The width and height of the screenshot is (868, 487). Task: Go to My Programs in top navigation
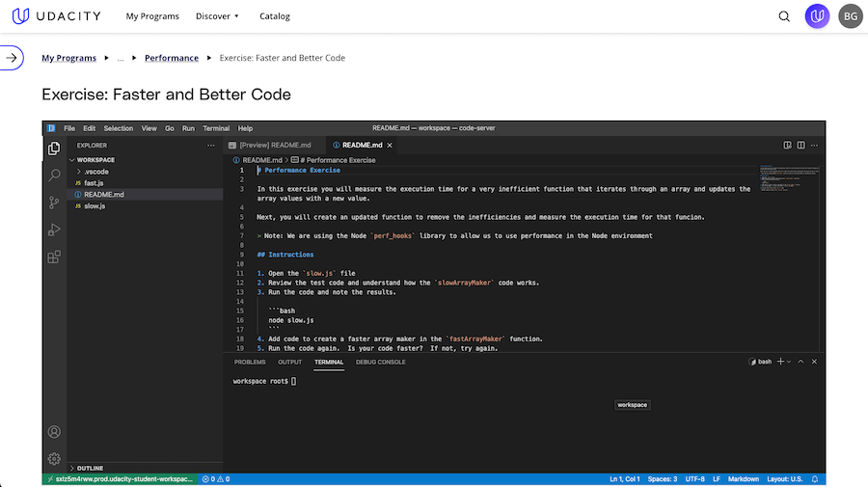pyautogui.click(x=152, y=16)
